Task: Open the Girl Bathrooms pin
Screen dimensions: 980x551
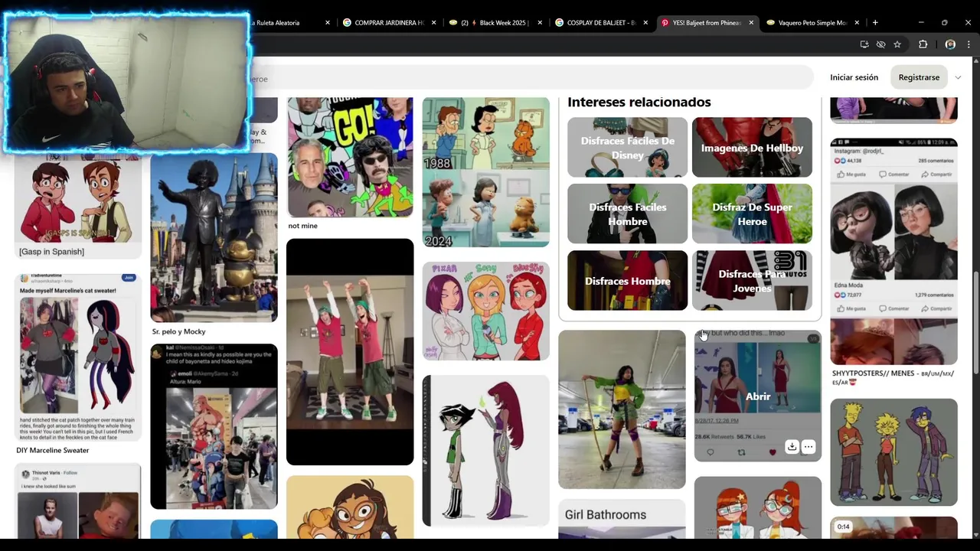Action: coord(622,519)
